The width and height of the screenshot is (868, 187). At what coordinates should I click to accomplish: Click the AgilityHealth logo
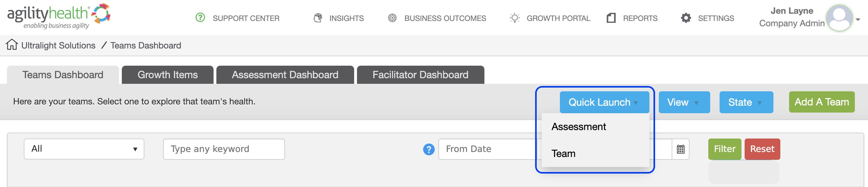click(59, 16)
